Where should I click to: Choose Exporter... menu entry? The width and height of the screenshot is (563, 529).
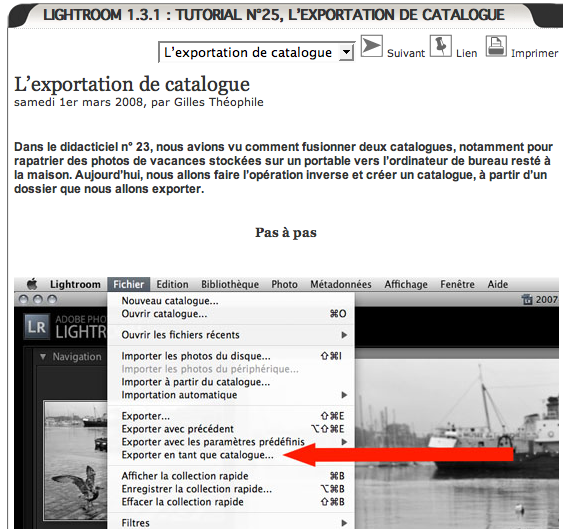[231, 416]
